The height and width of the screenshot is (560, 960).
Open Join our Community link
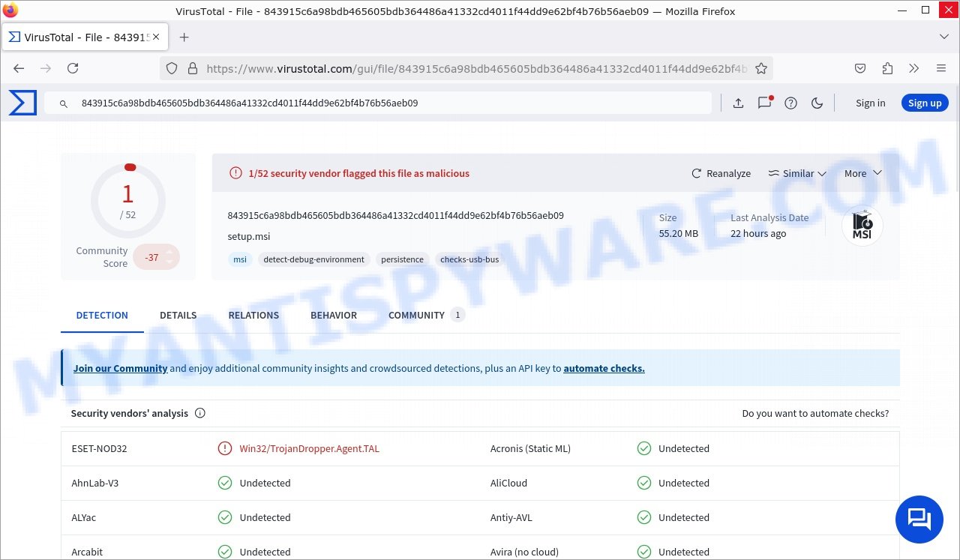click(x=120, y=368)
